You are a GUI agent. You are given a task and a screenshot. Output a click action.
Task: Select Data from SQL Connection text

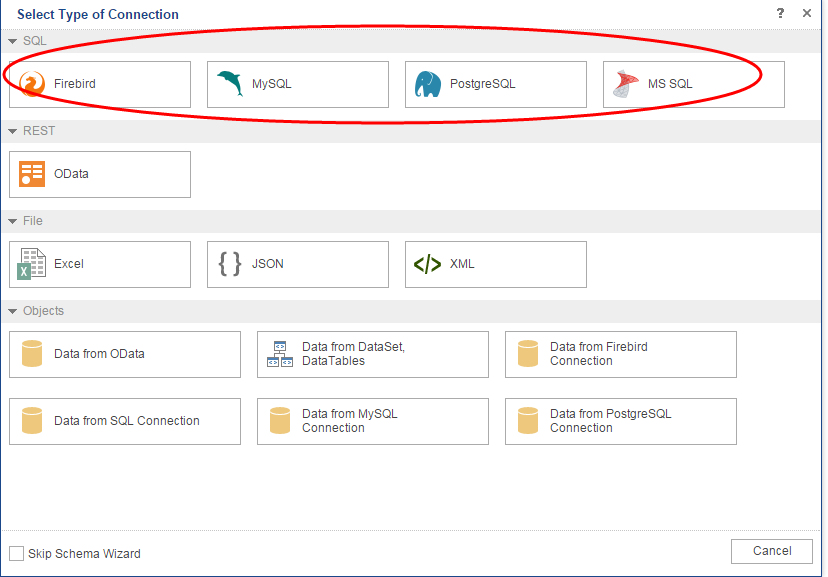point(127,421)
